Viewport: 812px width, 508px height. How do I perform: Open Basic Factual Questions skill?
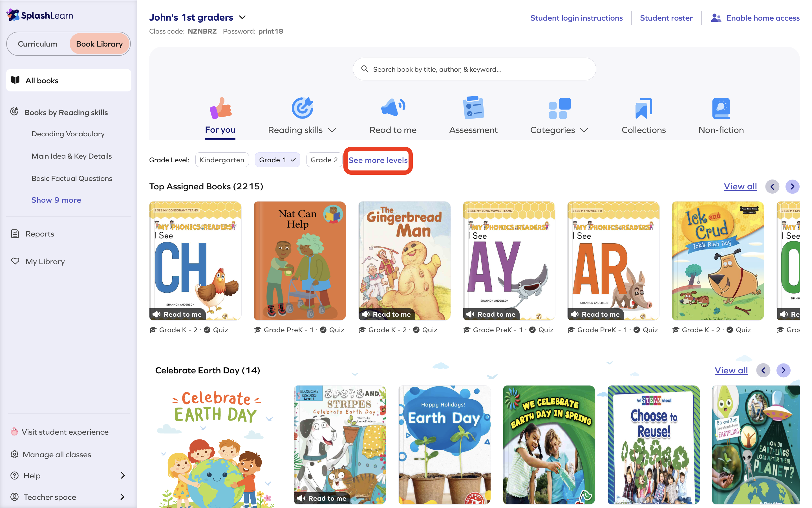[x=72, y=178]
